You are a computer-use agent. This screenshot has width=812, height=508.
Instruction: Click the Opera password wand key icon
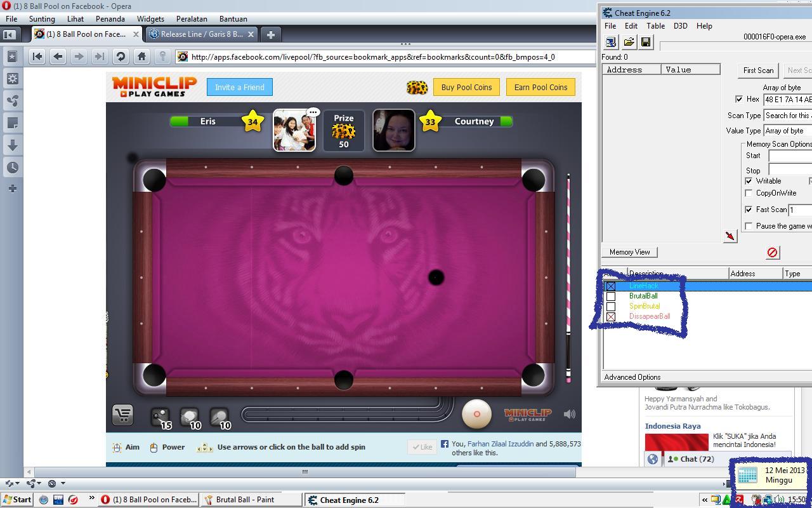162,57
